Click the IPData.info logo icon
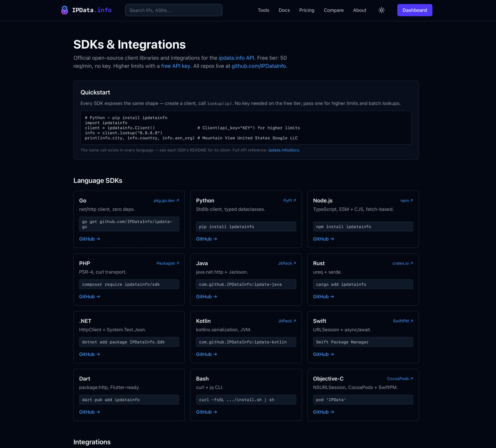 [x=64, y=10]
